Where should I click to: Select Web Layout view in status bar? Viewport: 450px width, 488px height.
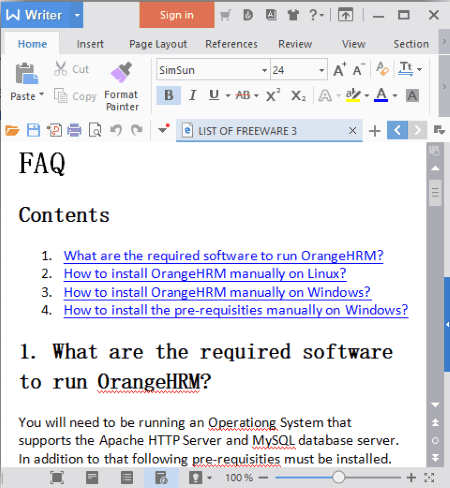click(161, 477)
